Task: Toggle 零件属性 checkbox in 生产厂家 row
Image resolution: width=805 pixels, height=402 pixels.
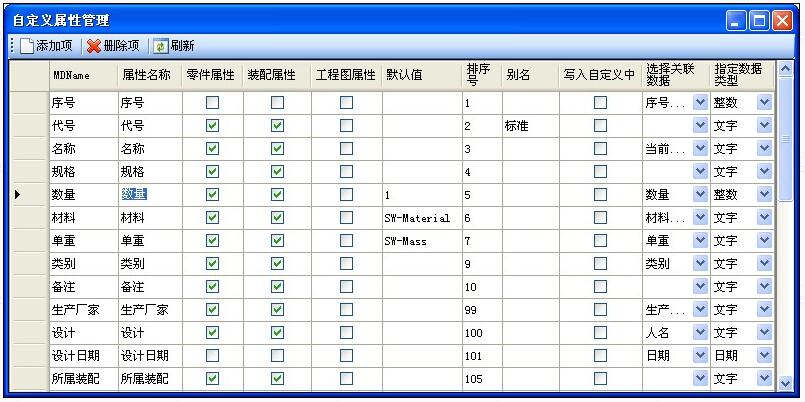Action: 212,310
